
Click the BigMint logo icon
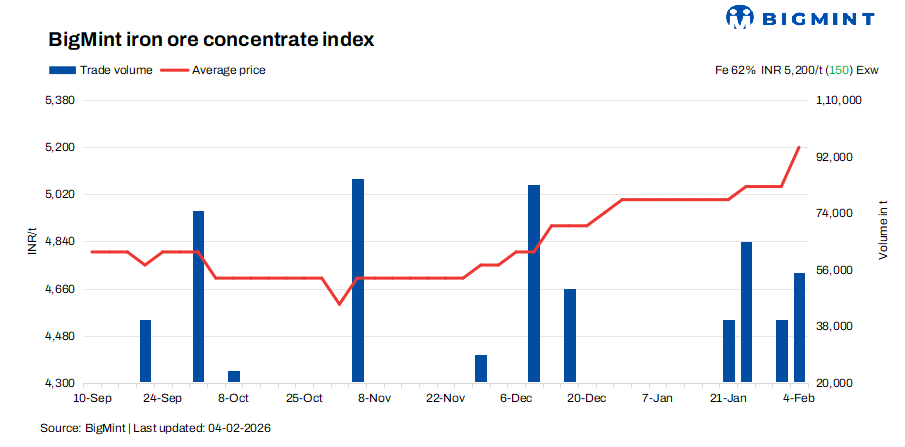739,18
